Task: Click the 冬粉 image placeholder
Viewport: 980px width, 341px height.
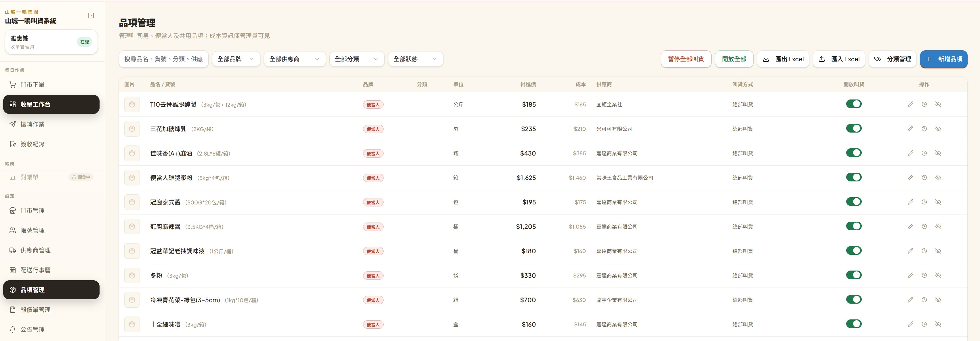Action: pos(132,275)
